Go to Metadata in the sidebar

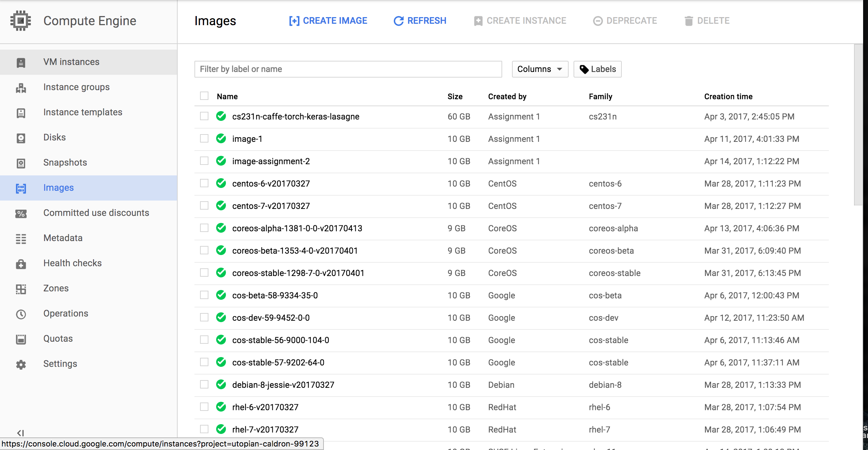pyautogui.click(x=63, y=238)
